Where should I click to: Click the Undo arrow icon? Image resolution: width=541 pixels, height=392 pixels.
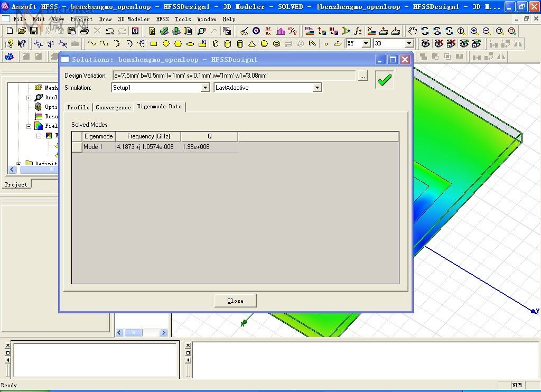[110, 31]
